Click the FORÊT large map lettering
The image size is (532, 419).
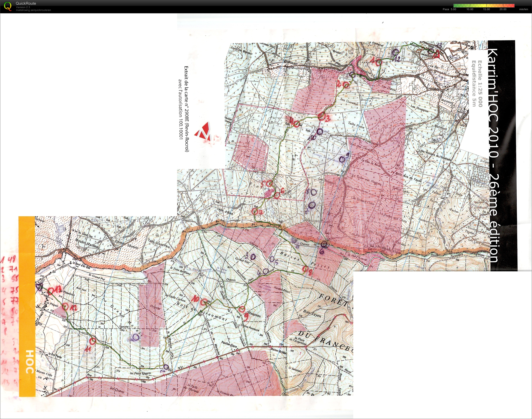pos(334,300)
